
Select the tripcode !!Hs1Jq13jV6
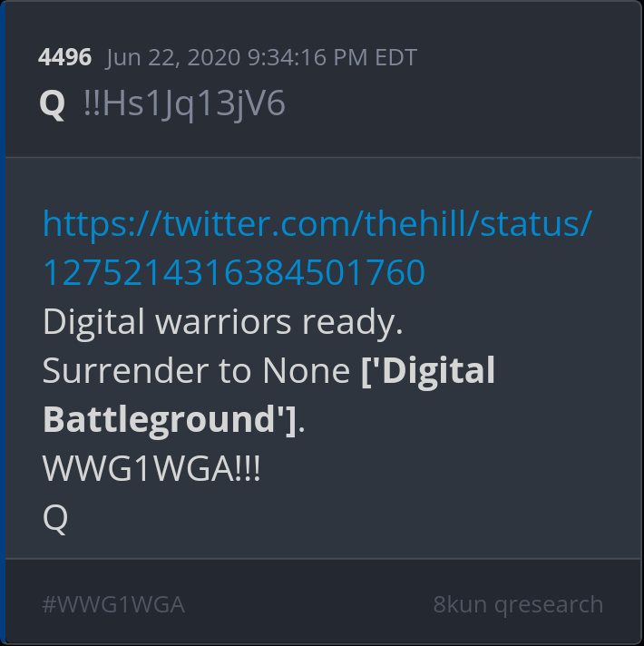pyautogui.click(x=184, y=105)
